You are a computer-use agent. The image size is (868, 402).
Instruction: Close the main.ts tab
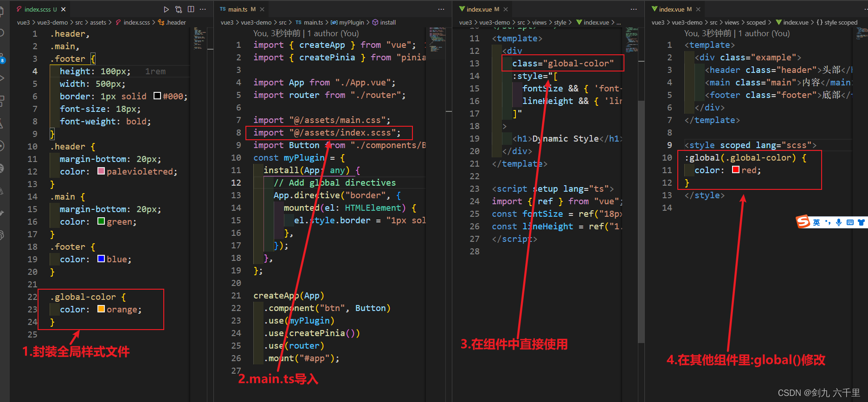coord(262,9)
